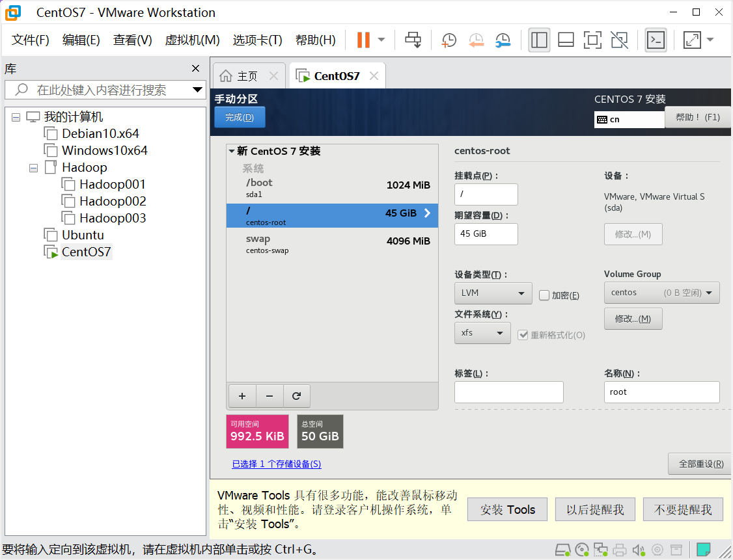Click the 不要提醒我 button
This screenshot has width=733, height=560.
click(x=682, y=509)
